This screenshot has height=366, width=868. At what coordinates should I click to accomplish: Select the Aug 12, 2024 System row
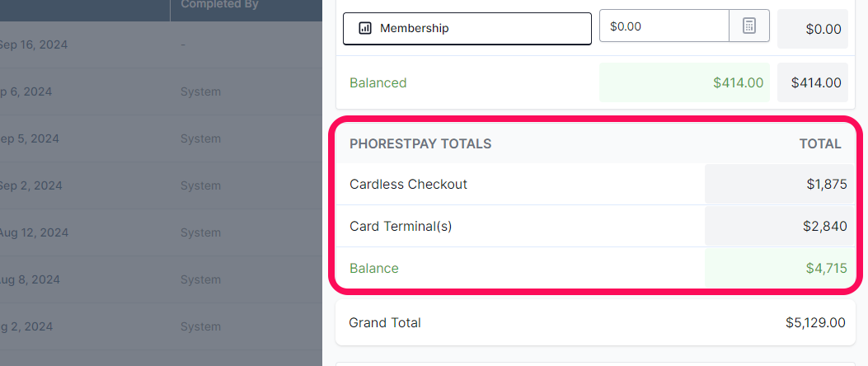point(161,232)
